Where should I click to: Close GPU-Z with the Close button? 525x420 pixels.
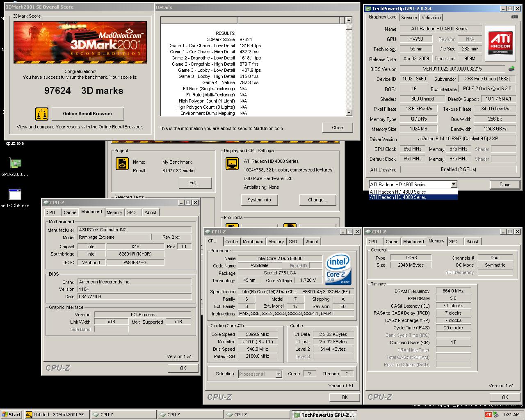[x=505, y=185]
